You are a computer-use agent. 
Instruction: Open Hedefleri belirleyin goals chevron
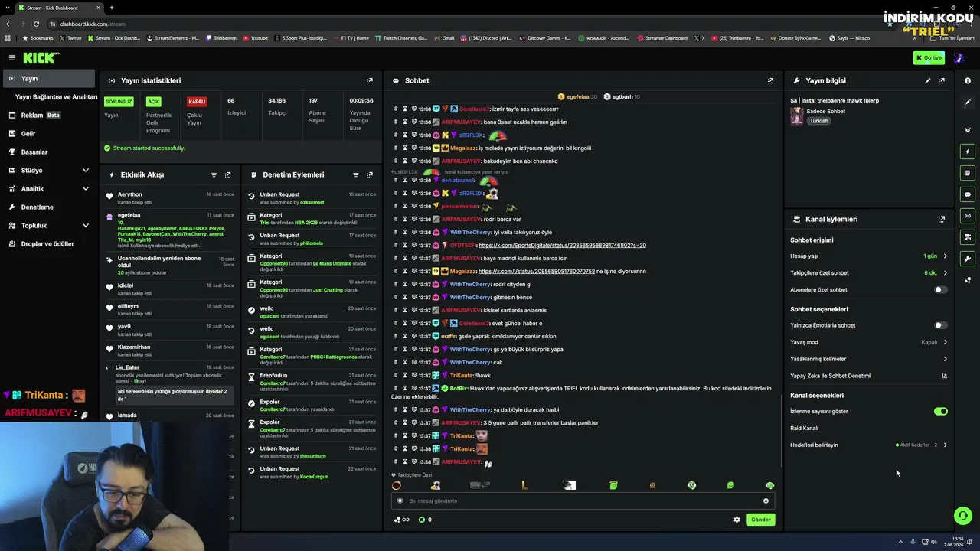click(945, 445)
